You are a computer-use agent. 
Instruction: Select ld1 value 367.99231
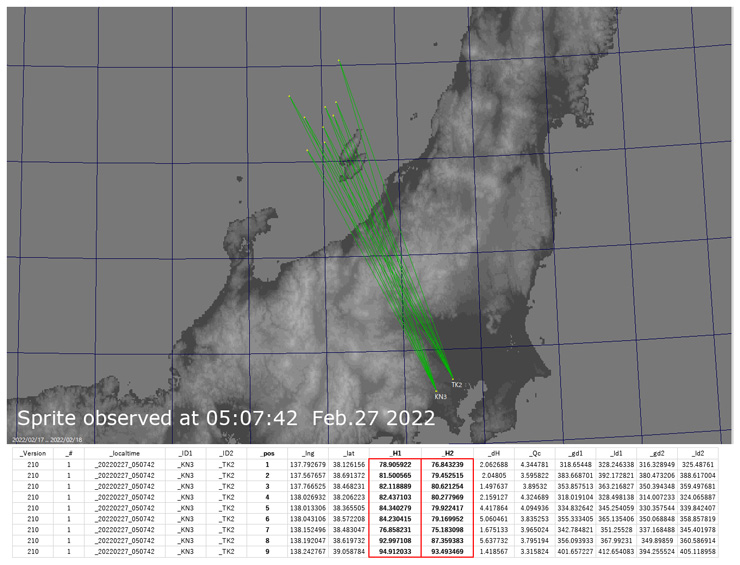(616, 541)
